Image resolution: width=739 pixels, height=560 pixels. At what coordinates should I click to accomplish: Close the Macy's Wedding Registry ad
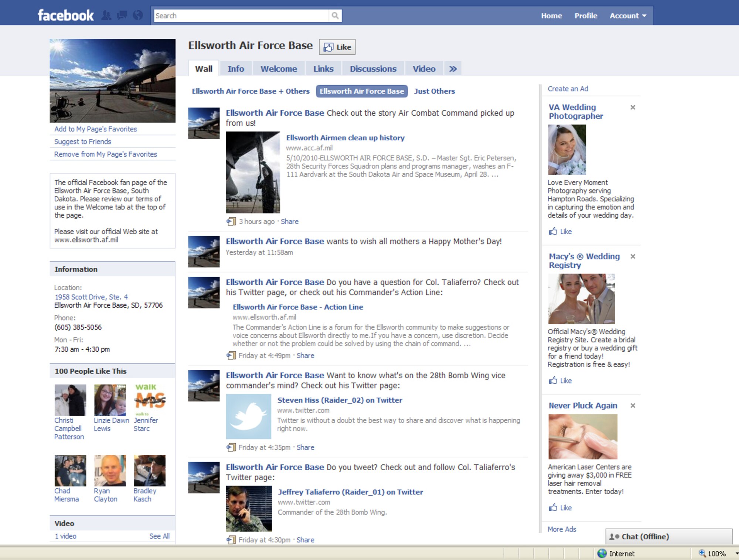[x=633, y=256]
